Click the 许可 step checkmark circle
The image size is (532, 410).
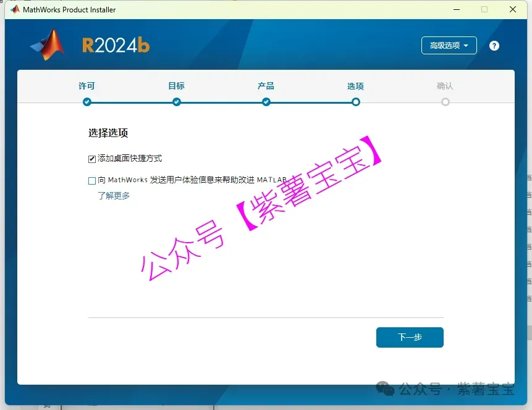pyautogui.click(x=87, y=102)
